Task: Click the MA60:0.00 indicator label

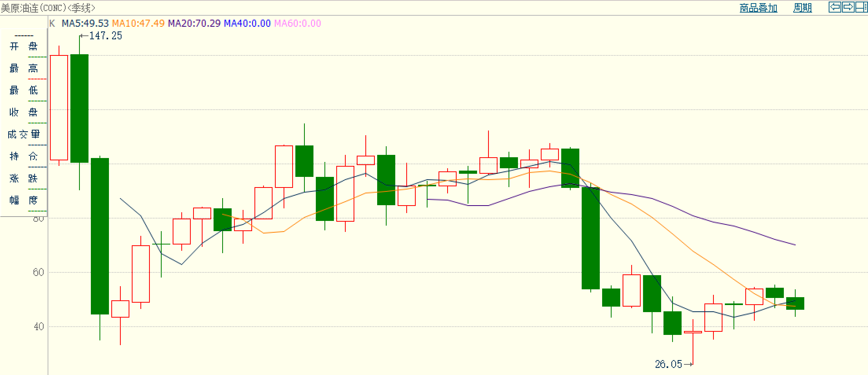Action: click(298, 23)
